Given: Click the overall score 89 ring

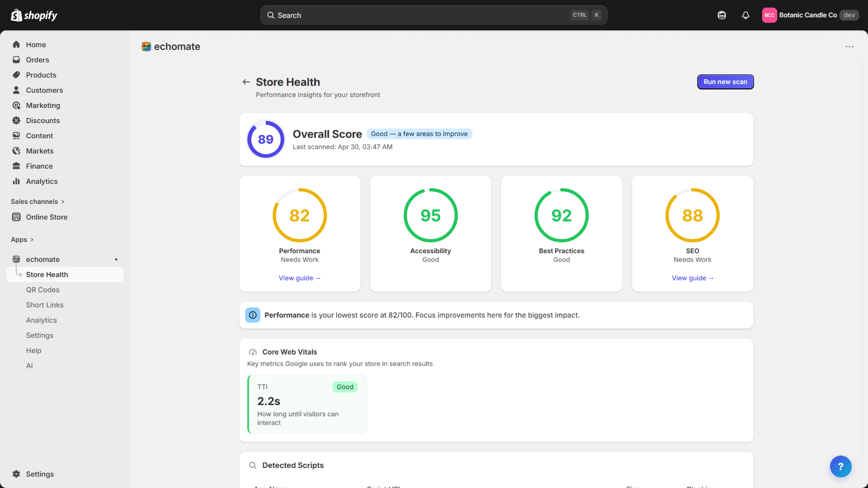Looking at the screenshot, I should (x=266, y=139).
